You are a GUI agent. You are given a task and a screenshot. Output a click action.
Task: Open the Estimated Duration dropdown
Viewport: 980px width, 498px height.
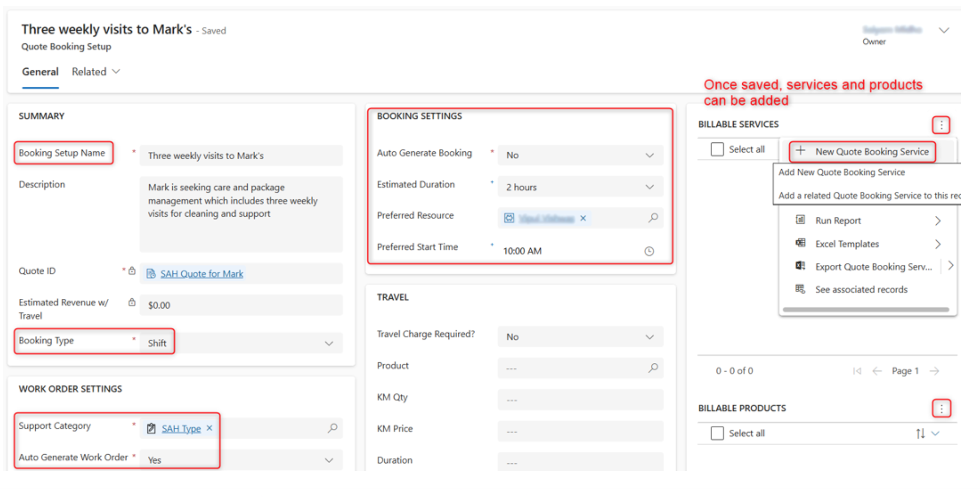pyautogui.click(x=649, y=187)
